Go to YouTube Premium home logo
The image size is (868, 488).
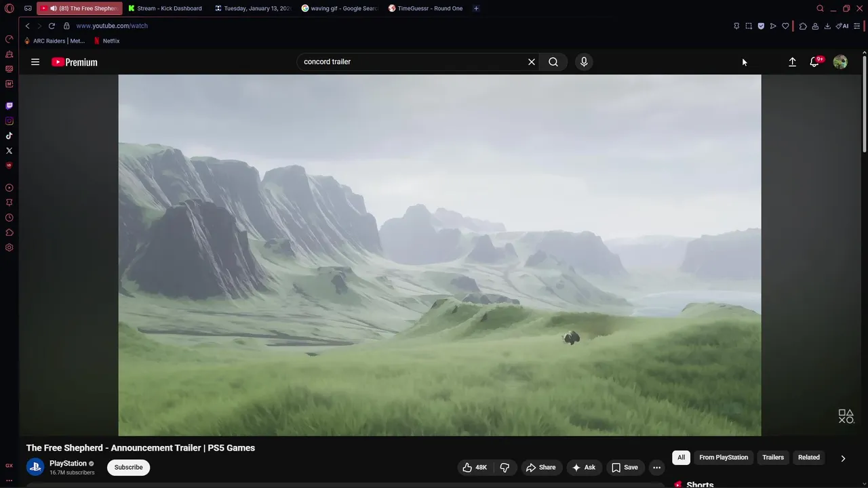75,62
